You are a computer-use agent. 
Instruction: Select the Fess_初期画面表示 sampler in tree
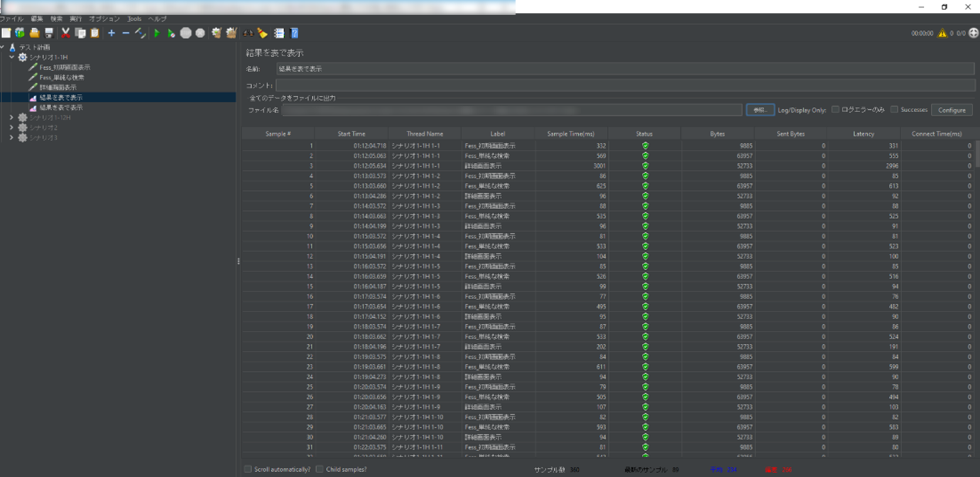pyautogui.click(x=65, y=68)
